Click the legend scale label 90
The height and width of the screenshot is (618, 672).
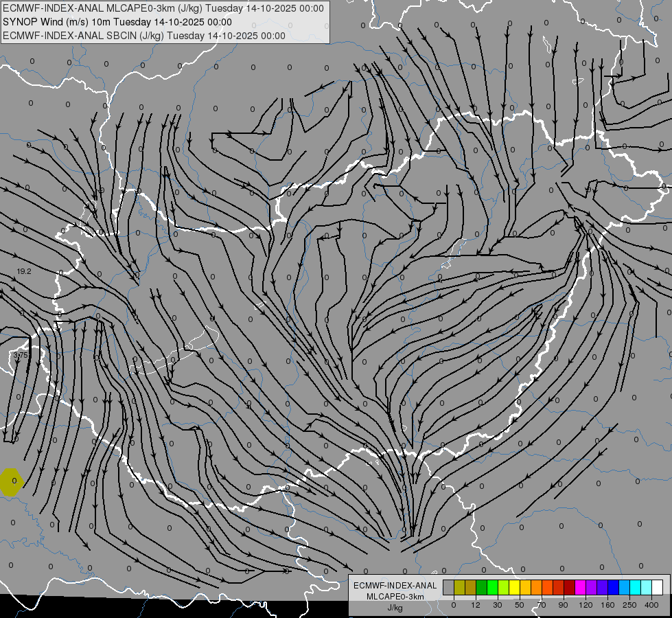point(563,605)
